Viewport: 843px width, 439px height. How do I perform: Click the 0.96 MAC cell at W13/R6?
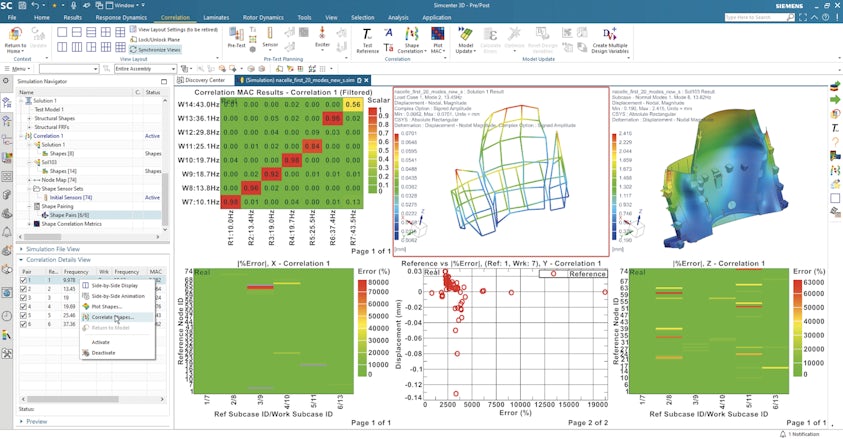coord(333,118)
